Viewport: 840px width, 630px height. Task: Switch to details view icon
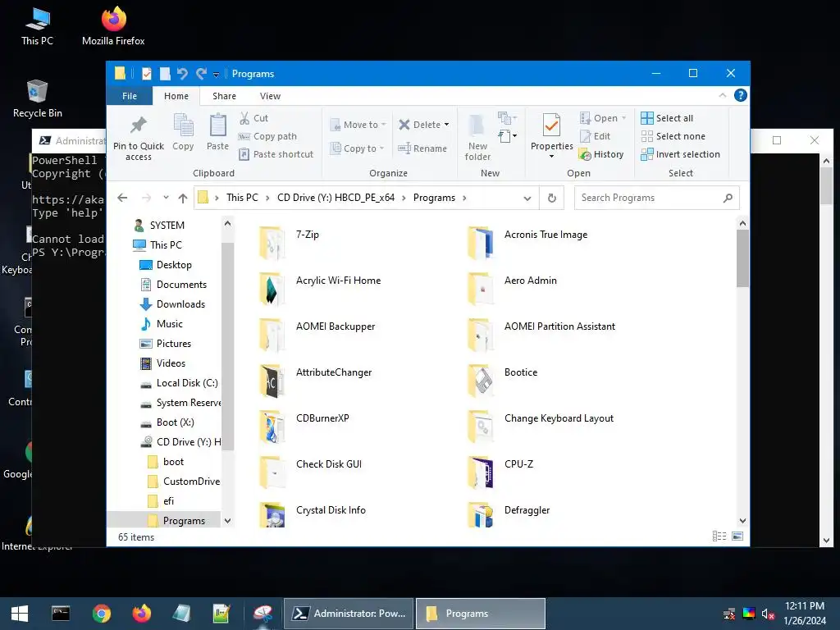pos(719,536)
